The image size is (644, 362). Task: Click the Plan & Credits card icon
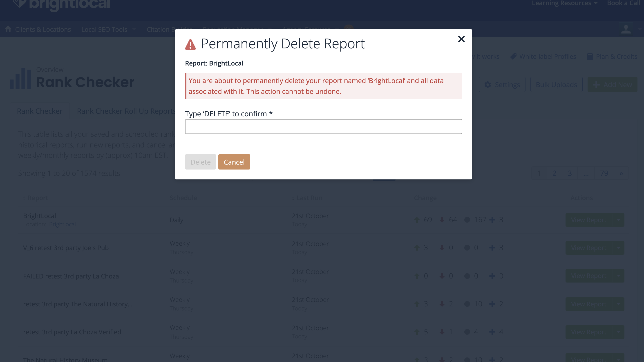point(590,57)
